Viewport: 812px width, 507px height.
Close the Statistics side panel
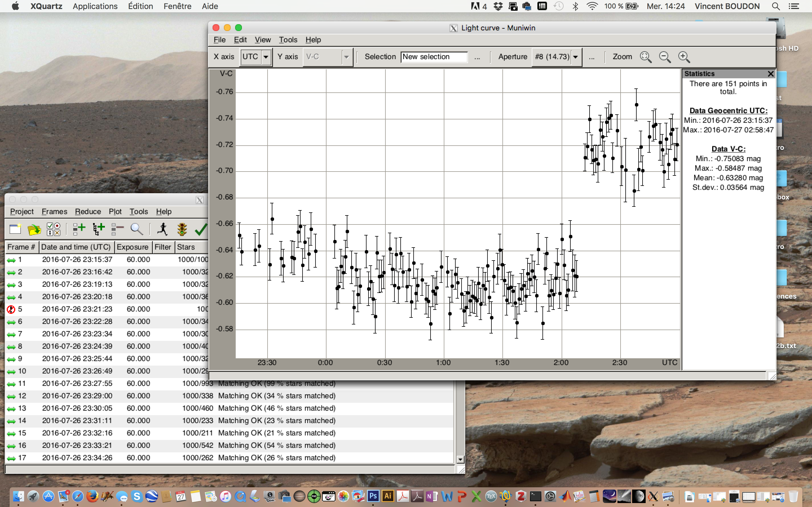(770, 74)
